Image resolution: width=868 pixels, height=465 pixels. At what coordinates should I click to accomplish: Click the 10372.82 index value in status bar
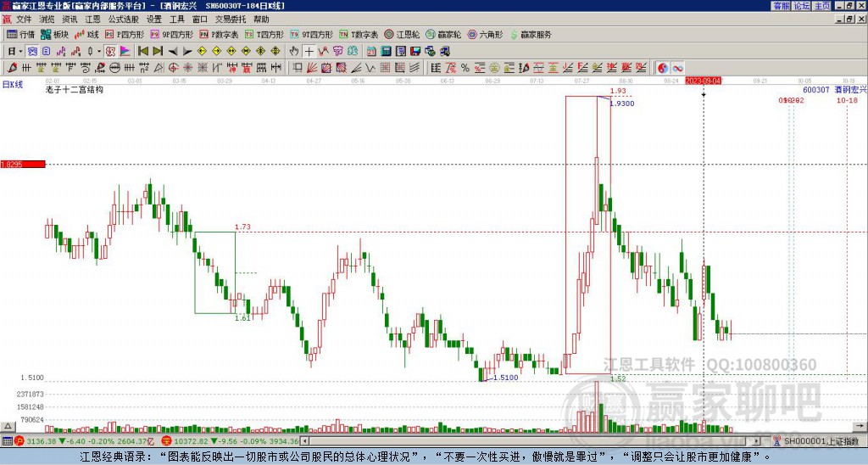[x=189, y=441]
